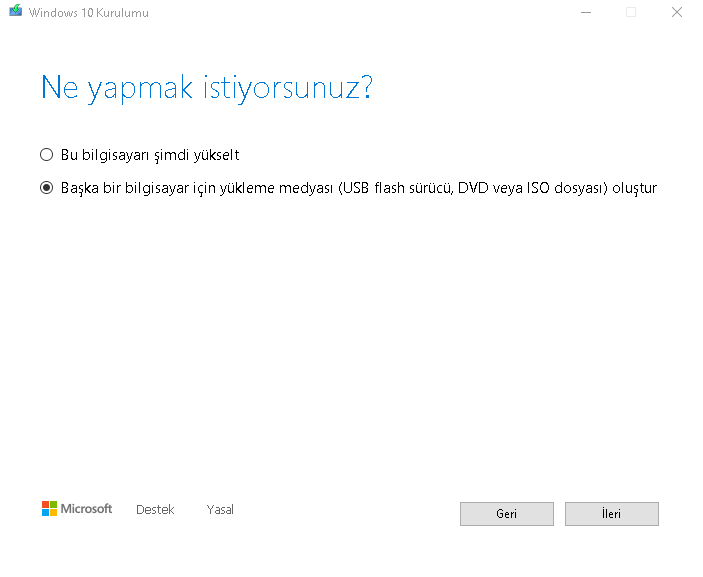Click the "Windows 10 Kurulumu" title text
The width and height of the screenshot is (703, 577).
tap(89, 13)
